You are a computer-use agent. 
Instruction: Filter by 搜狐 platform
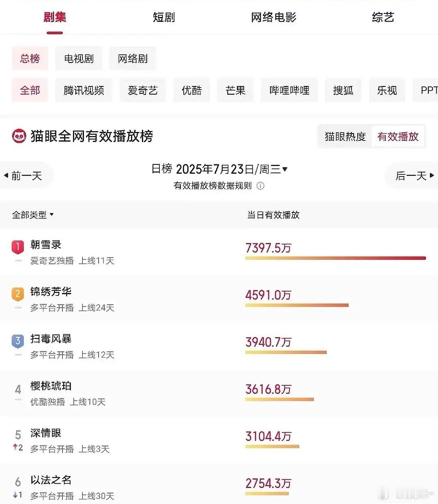(343, 90)
